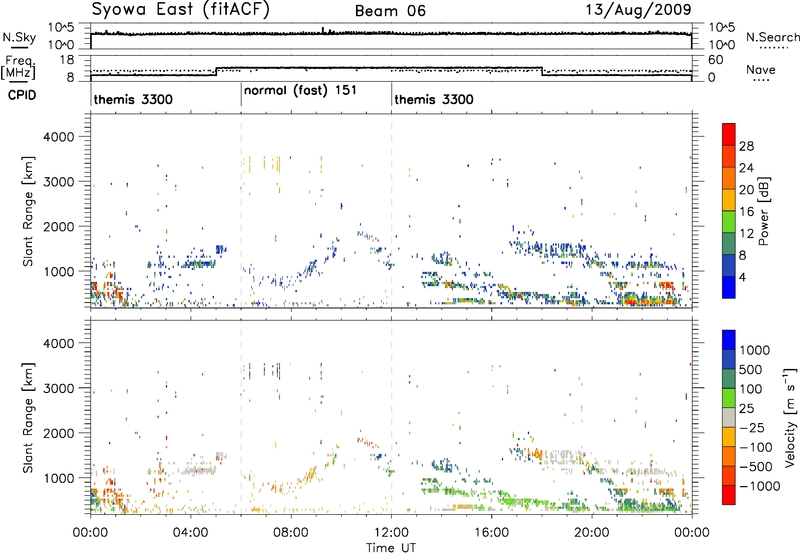Click the '16:00' time axis tick label

491,533
